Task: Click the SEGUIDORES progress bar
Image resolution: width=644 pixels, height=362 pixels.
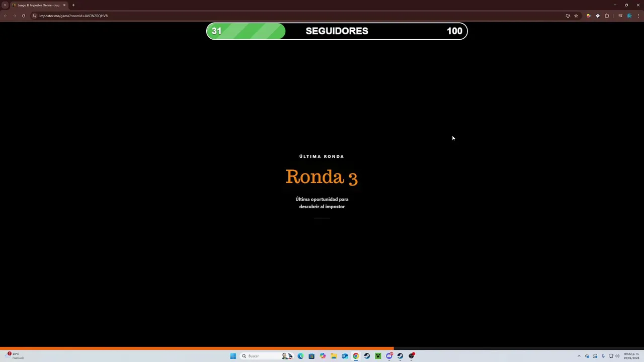Action: point(337,31)
